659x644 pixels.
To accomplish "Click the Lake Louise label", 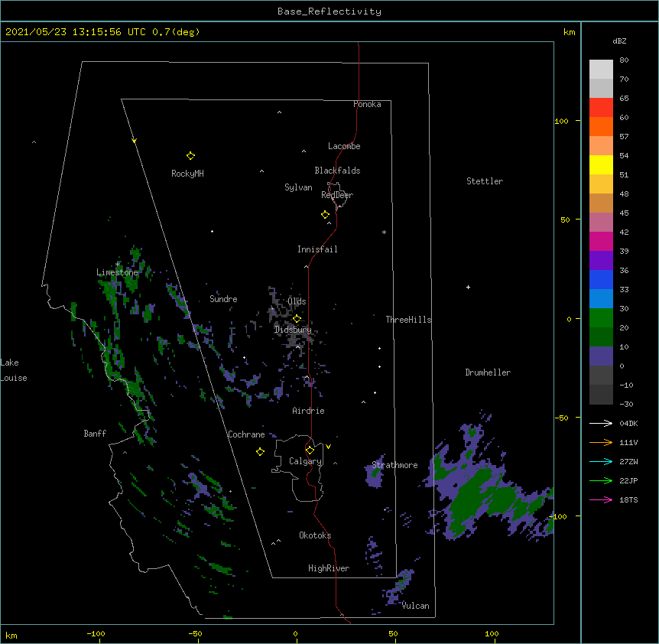I will (x=13, y=370).
